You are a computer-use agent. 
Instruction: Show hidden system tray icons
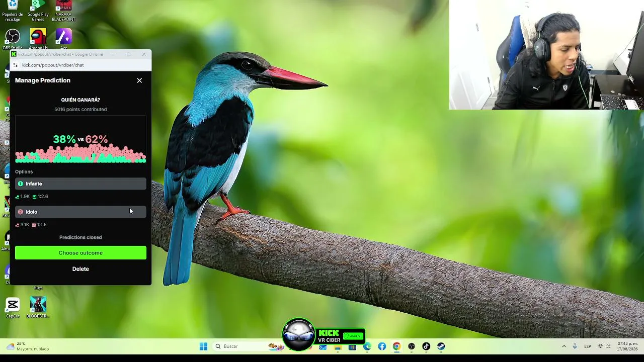click(564, 346)
